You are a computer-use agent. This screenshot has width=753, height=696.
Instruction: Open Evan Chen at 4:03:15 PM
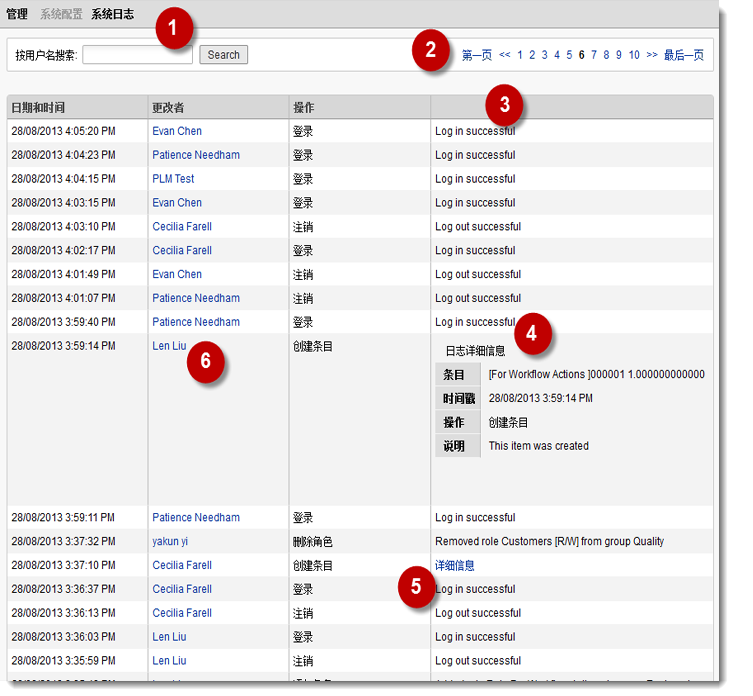(x=177, y=203)
